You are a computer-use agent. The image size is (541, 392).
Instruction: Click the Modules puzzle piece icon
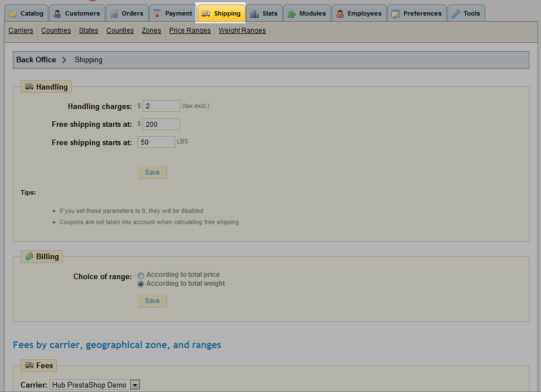(x=292, y=14)
